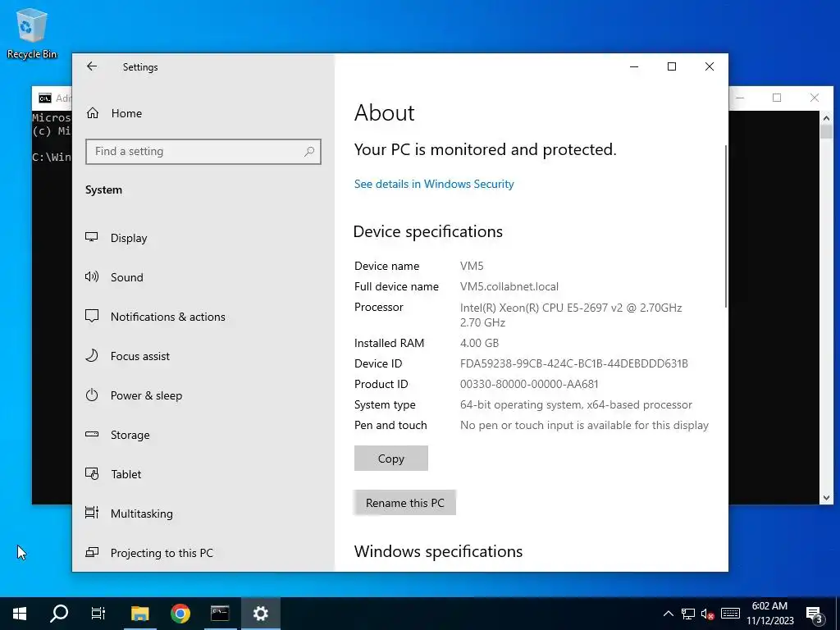This screenshot has height=630, width=840.
Task: Click the Projecting to this PC icon
Action: (x=92, y=552)
